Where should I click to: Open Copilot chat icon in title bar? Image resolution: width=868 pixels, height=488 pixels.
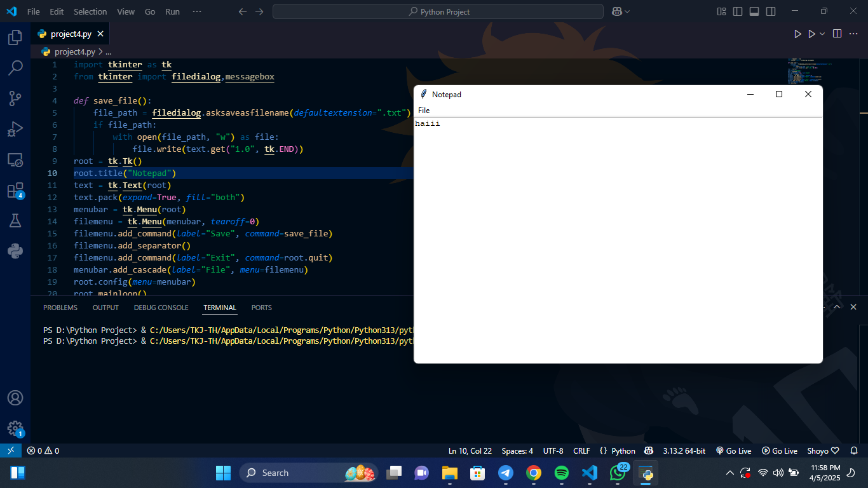click(x=616, y=11)
